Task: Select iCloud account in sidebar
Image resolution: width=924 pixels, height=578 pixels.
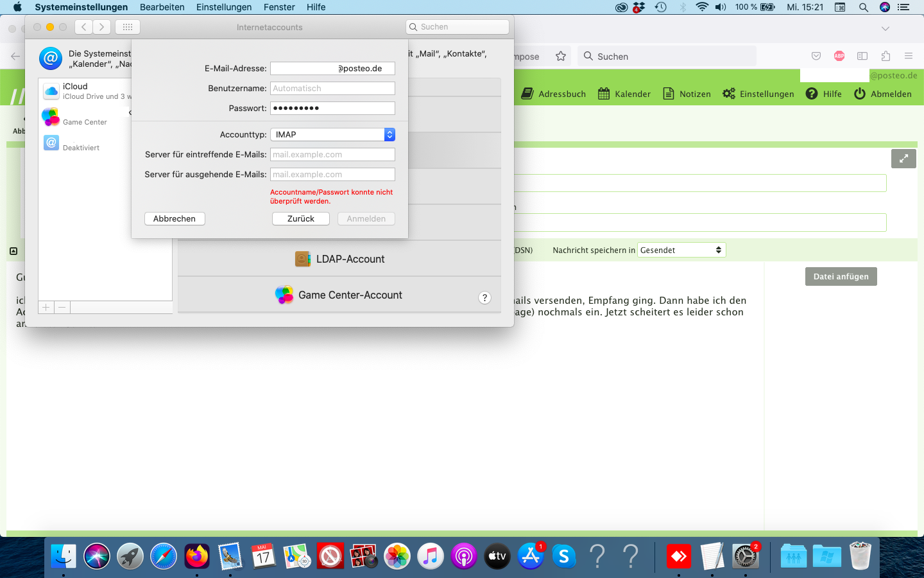Action: coord(85,91)
